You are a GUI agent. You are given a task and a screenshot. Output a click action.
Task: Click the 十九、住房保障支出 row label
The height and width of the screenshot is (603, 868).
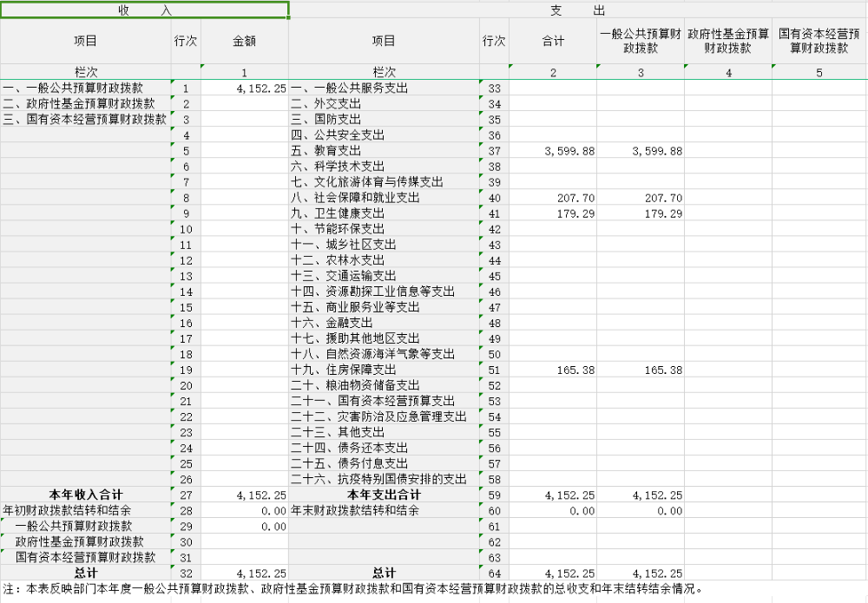384,370
